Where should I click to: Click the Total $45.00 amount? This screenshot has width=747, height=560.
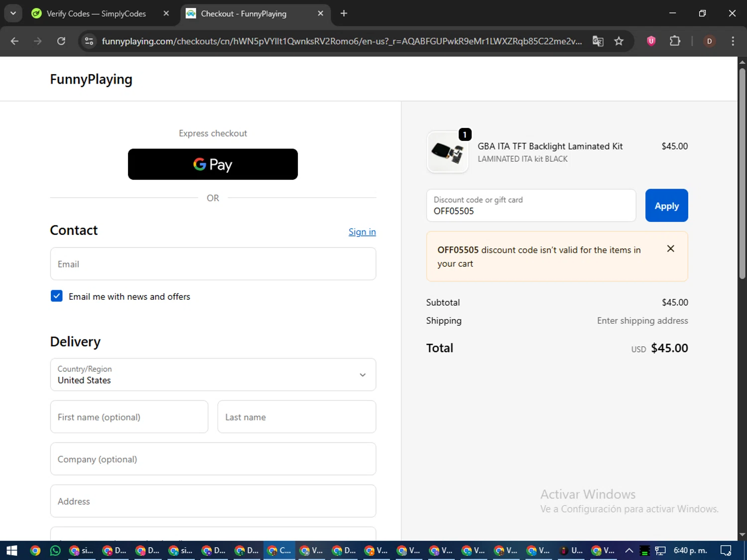pyautogui.click(x=669, y=348)
